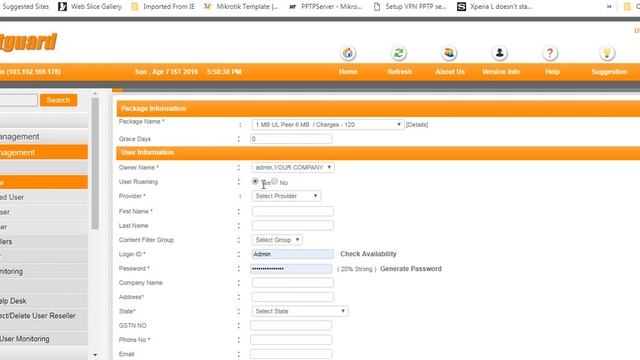Open the Select Provider dropdown
Viewport: 640px width, 360px height.
point(286,196)
